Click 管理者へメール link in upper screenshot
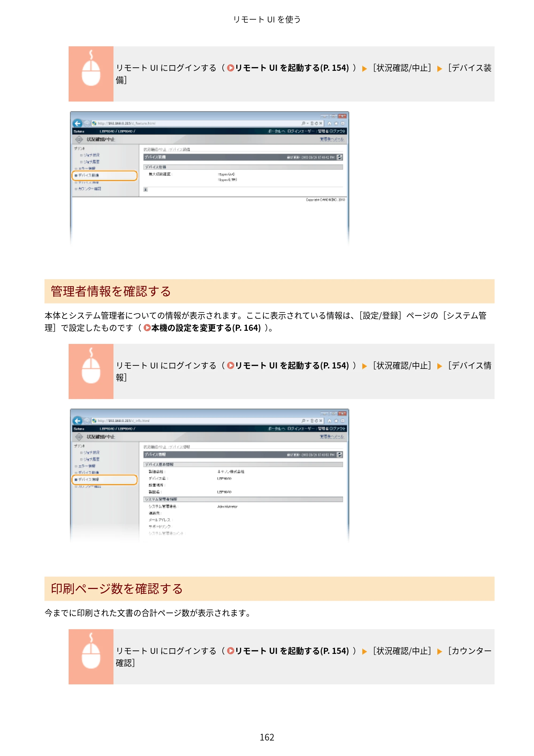The height and width of the screenshot is (756, 534). point(332,139)
